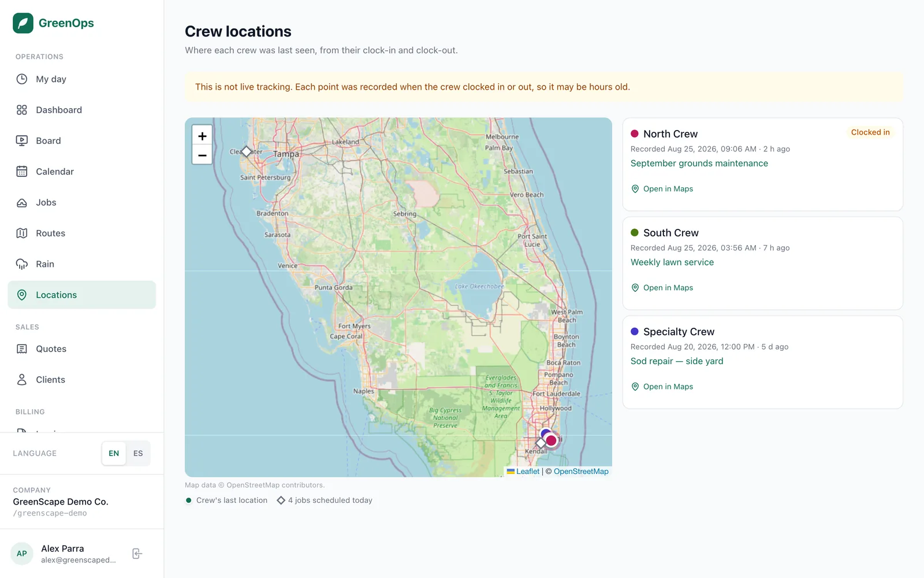This screenshot has height=578, width=924.
Task: Click the Quotes document icon
Action: coord(22,349)
